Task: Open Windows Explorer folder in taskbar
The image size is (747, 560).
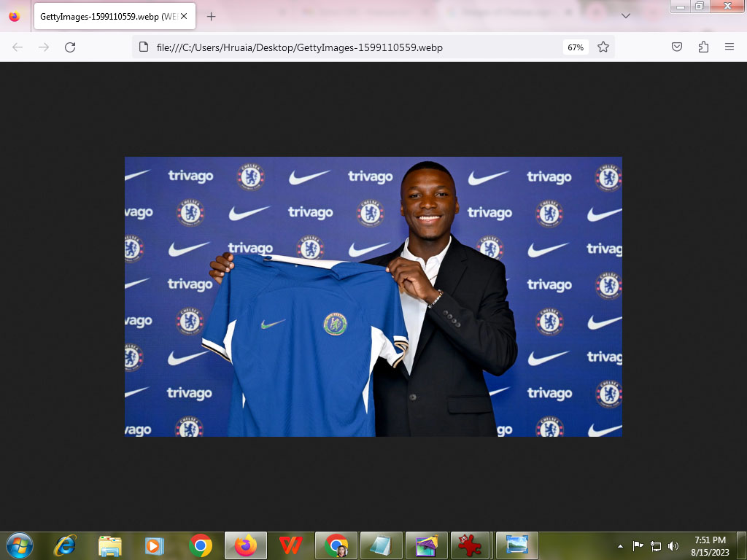Action: point(110,545)
